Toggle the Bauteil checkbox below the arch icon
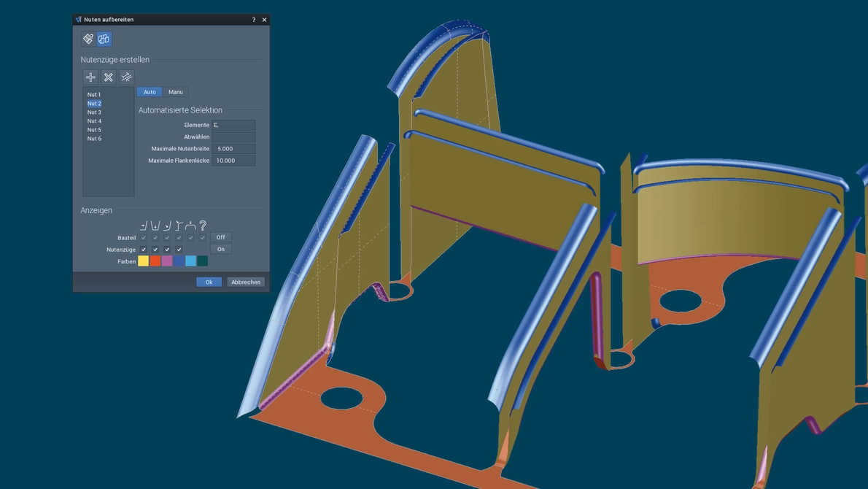The height and width of the screenshot is (489, 868). (191, 238)
